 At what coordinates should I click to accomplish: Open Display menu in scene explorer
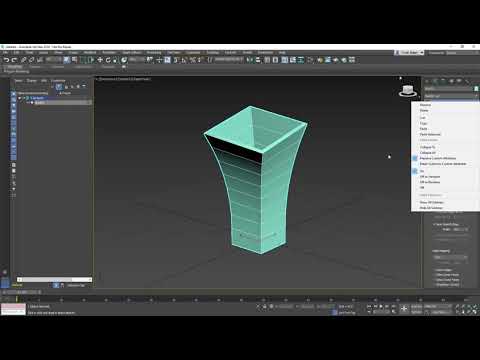click(31, 80)
